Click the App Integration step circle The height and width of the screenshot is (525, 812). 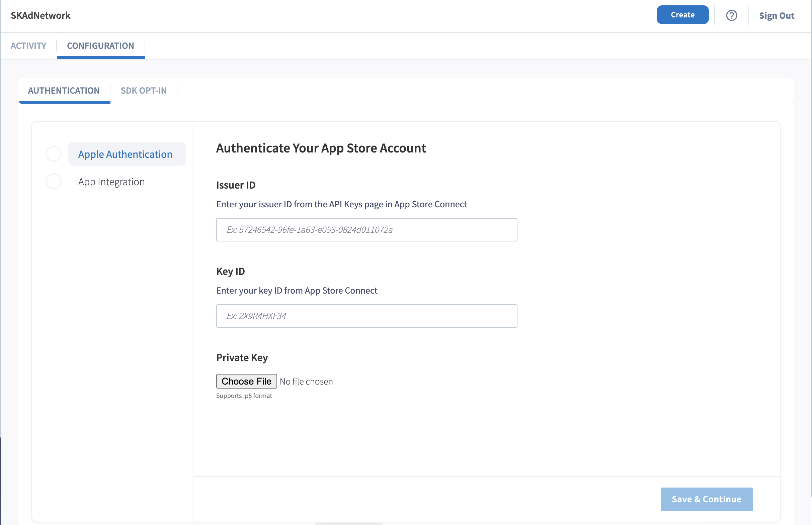[x=54, y=181]
